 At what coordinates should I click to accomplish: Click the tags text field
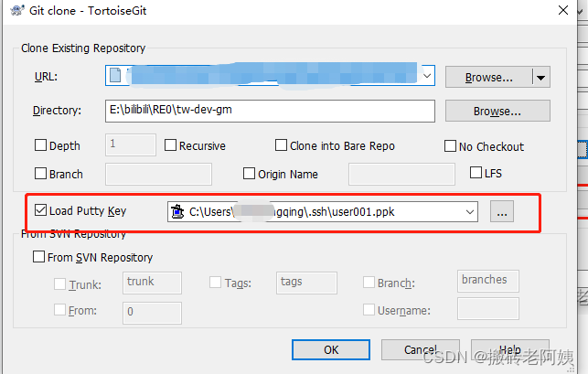pos(306,283)
